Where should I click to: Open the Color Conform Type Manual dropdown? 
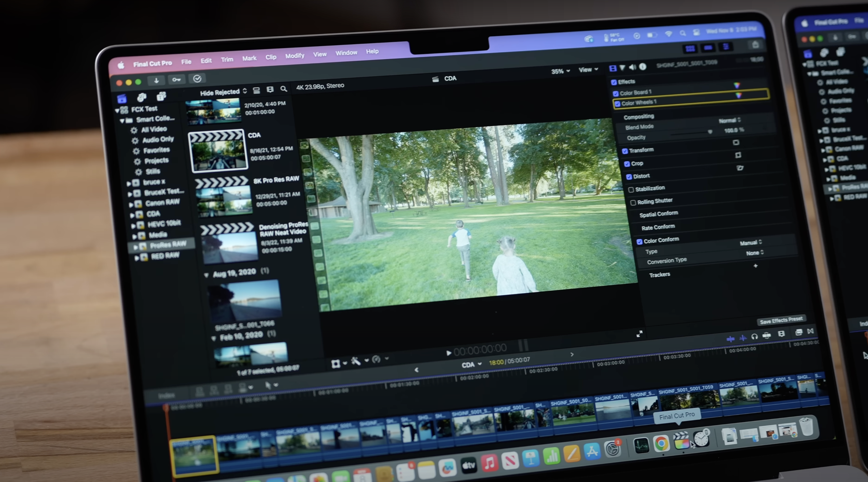click(751, 243)
